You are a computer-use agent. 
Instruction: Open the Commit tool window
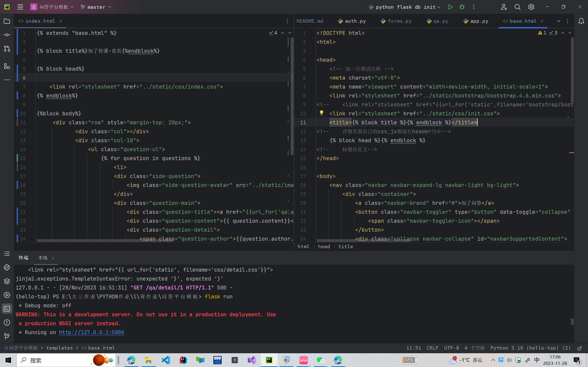coord(7,35)
